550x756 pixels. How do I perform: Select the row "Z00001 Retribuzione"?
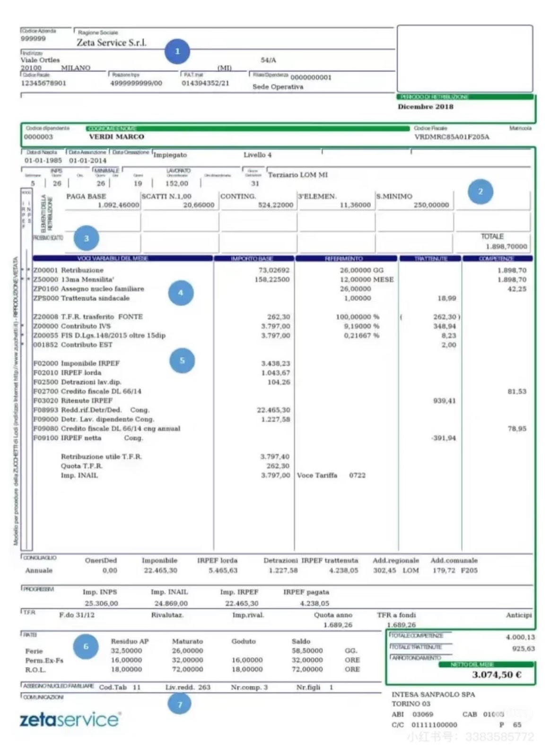[68, 270]
